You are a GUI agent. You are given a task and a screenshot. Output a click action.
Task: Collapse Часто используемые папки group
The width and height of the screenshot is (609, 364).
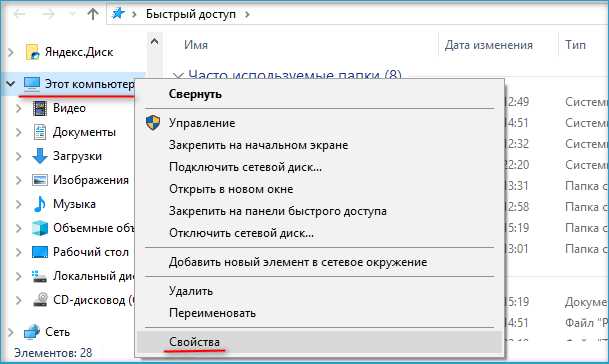pyautogui.click(x=178, y=75)
